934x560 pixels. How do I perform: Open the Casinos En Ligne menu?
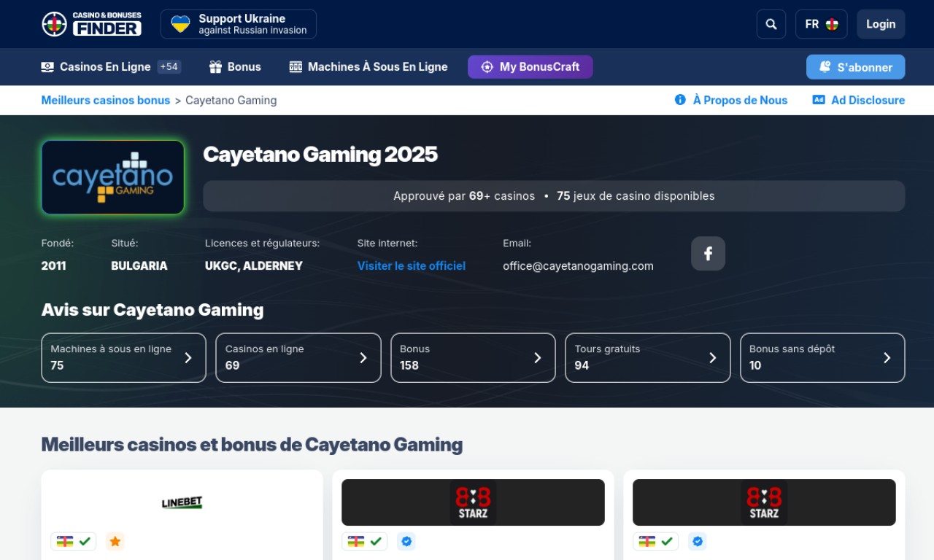(105, 67)
